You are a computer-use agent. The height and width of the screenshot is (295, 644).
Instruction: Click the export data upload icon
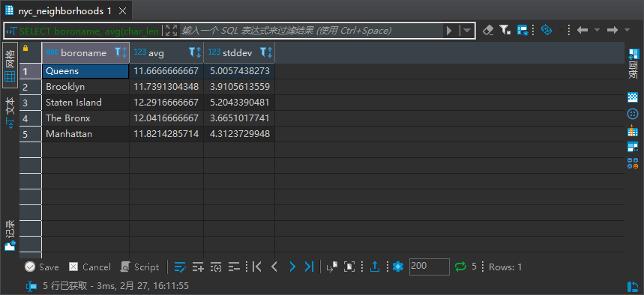(375, 267)
